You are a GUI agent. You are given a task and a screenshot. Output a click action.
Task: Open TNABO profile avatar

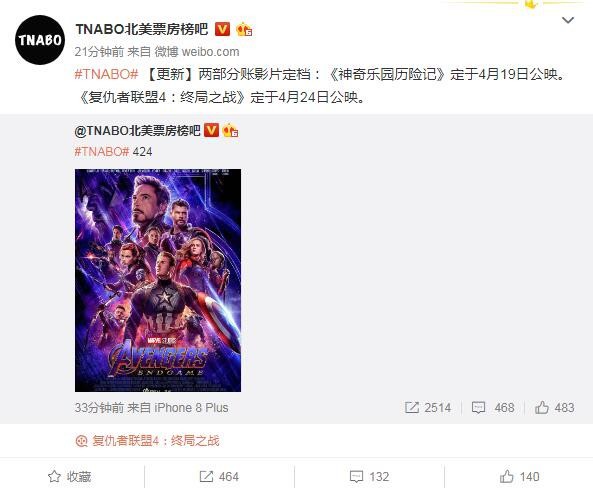40,40
